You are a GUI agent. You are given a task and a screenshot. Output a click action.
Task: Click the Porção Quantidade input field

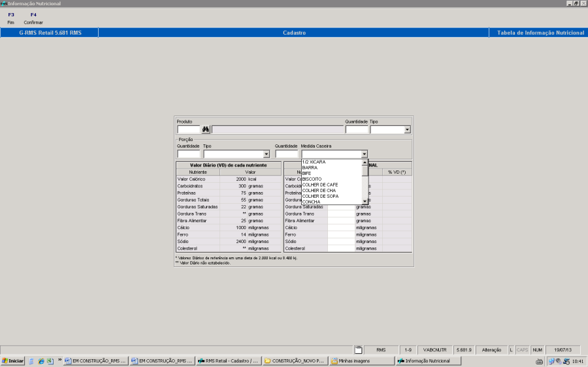click(x=189, y=154)
